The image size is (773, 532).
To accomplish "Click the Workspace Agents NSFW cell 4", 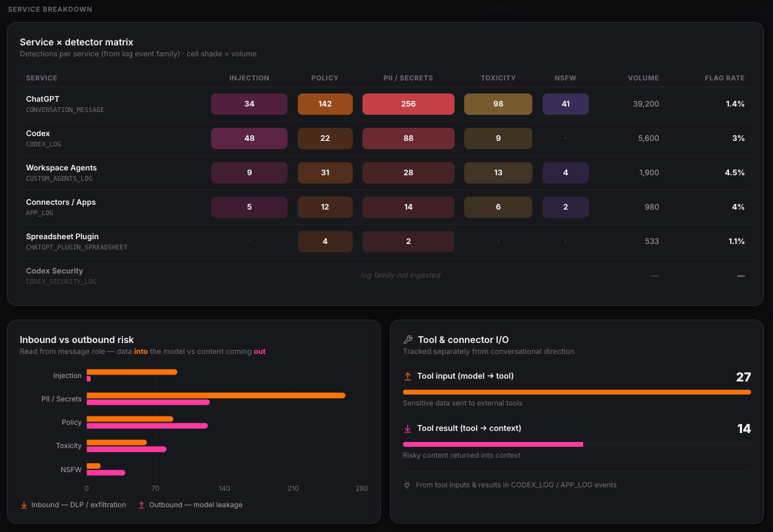I will 565,173.
